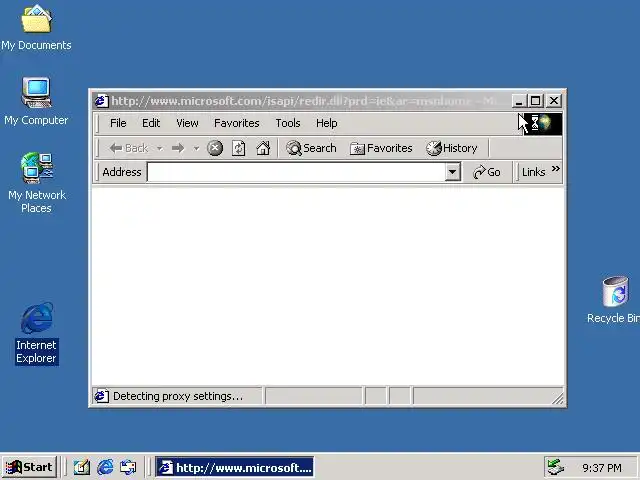Viewport: 640px width, 480px height.
Task: Launch Outlook Express from quick launch
Action: [128, 467]
